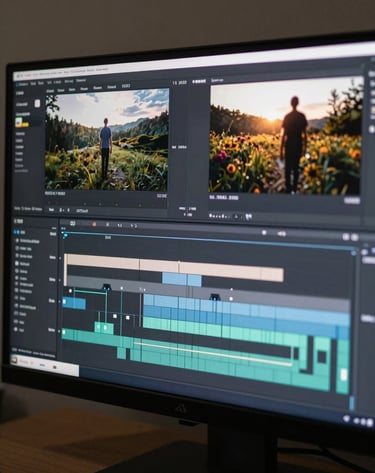Select the short blue clip at the track start
Screen dimensions: 375x473
(74, 303)
